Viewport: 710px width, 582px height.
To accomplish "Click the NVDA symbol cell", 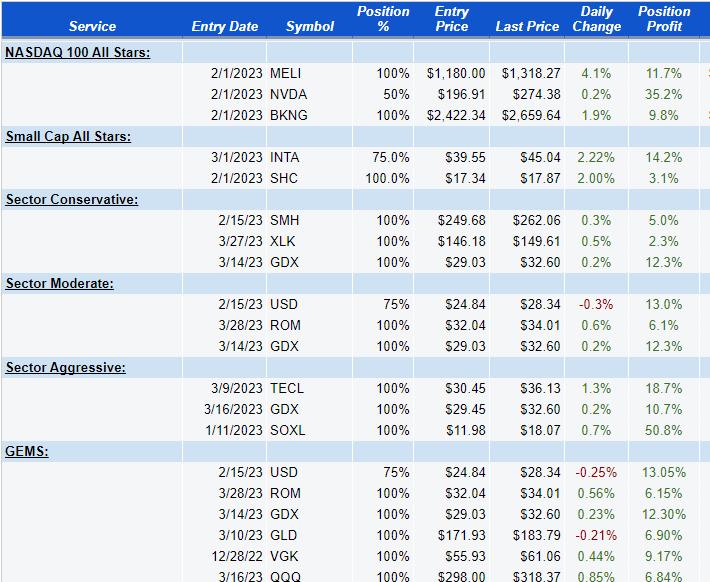I will click(x=288, y=94).
